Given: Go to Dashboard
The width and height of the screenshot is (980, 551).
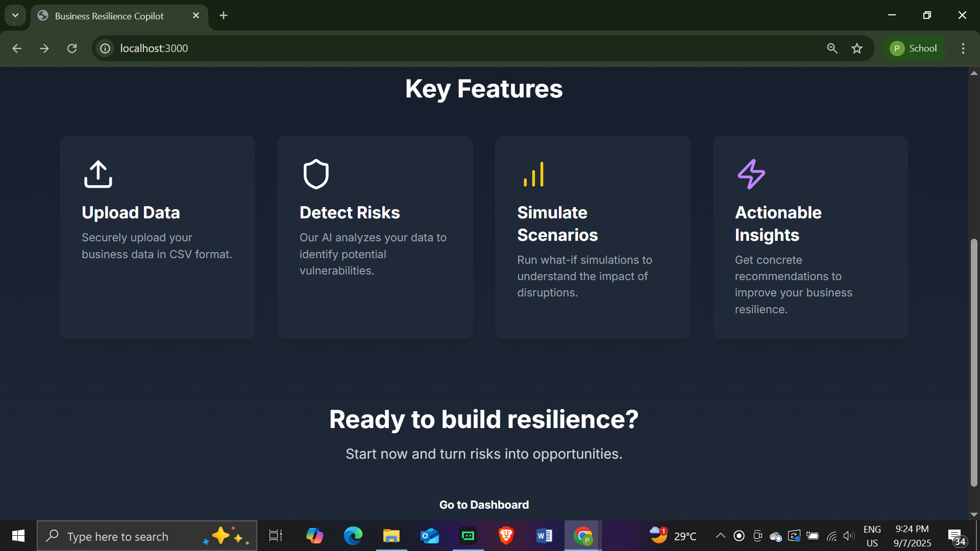Looking at the screenshot, I should pyautogui.click(x=484, y=505).
